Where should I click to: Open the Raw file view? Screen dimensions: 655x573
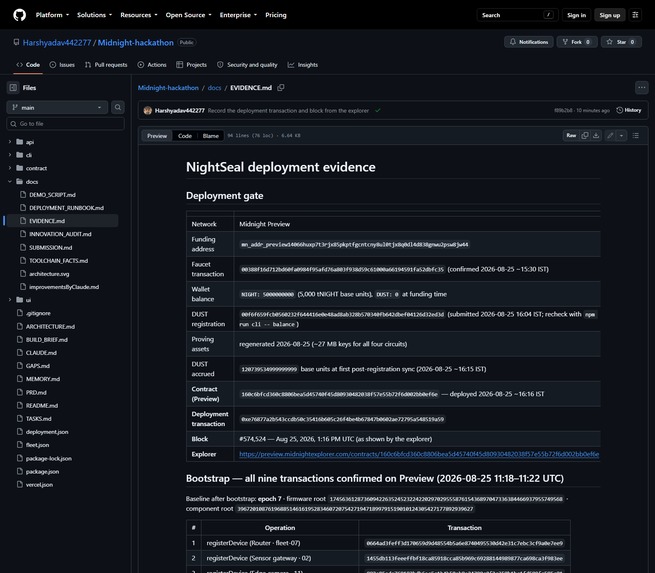click(x=571, y=135)
